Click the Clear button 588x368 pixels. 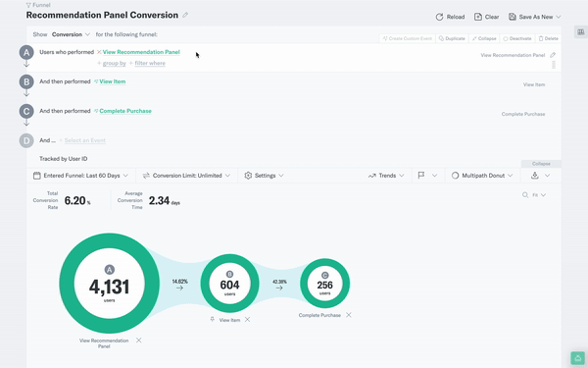tap(486, 17)
